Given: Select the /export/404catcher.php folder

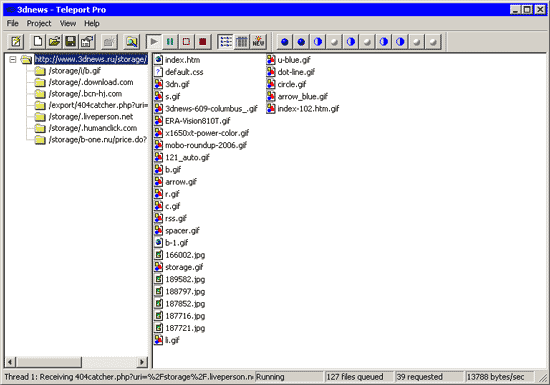Looking at the screenshot, I should [98, 105].
